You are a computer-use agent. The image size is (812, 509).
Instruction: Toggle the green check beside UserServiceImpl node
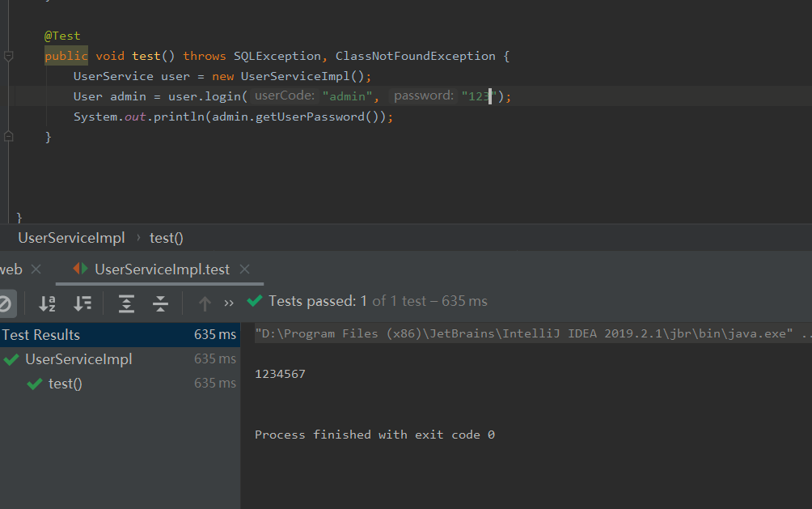point(11,358)
